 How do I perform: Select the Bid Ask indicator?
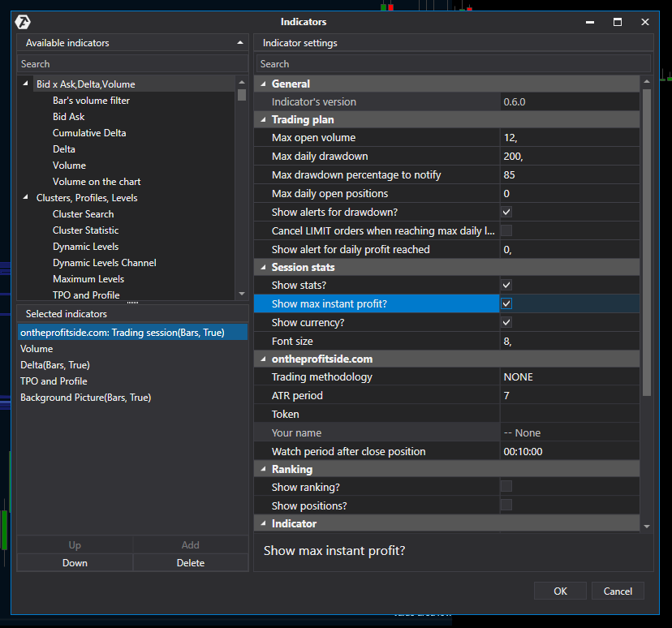[x=68, y=117]
